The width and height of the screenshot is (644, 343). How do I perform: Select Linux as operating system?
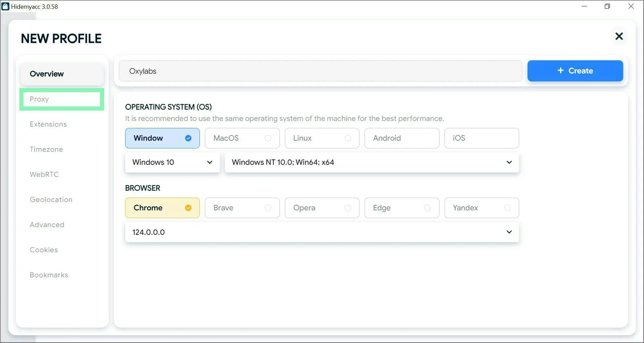322,138
